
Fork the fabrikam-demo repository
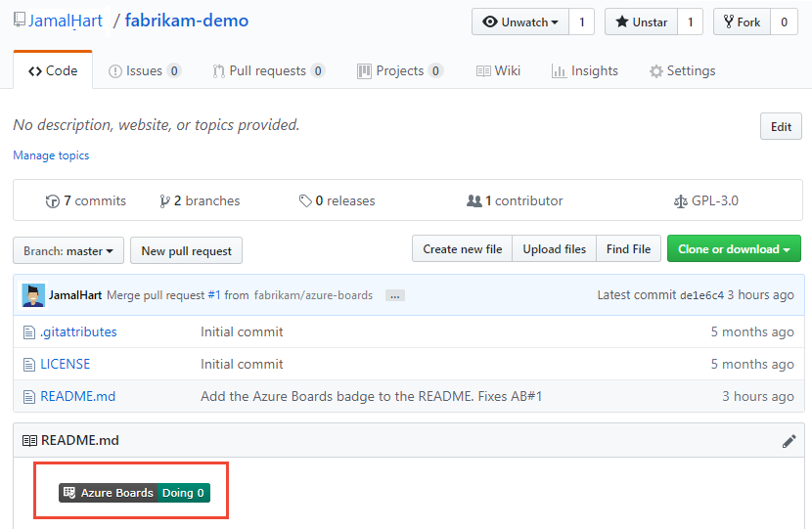point(741,22)
